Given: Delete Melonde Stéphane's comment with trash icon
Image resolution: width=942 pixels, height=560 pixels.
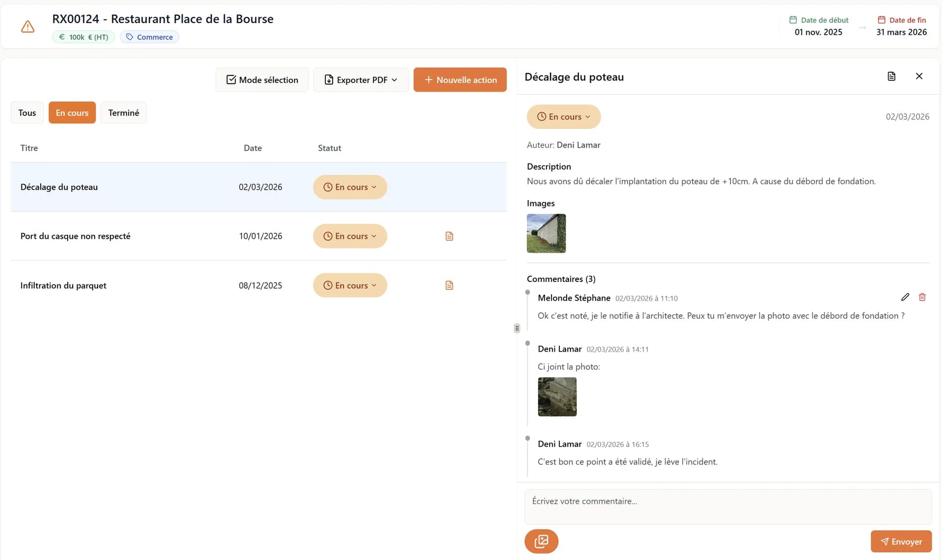Looking at the screenshot, I should tap(922, 297).
